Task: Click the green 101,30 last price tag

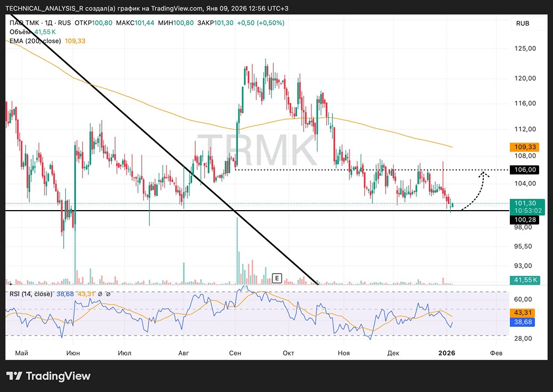Action: (525, 203)
